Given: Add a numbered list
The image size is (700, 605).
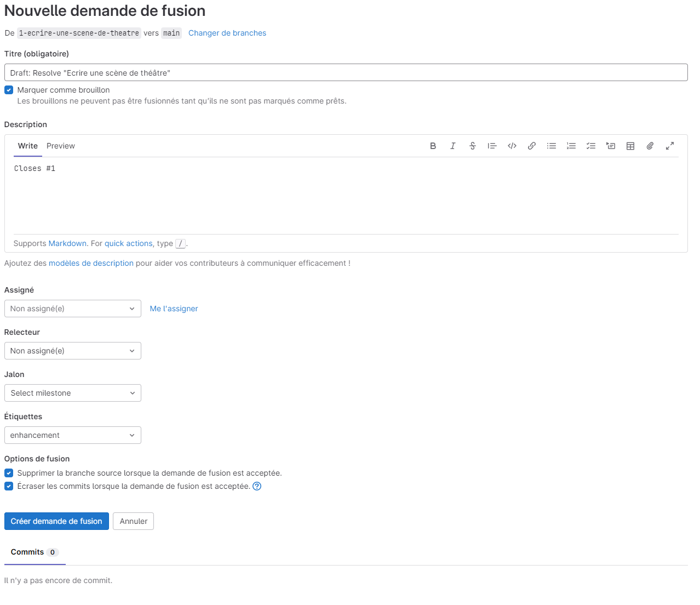Looking at the screenshot, I should tap(571, 146).
